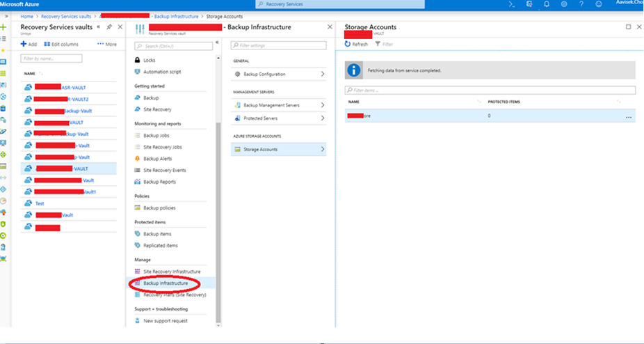Image resolution: width=644 pixels, height=344 pixels.
Task: Open Favorites star in left sidebar
Action: click(x=3, y=50)
